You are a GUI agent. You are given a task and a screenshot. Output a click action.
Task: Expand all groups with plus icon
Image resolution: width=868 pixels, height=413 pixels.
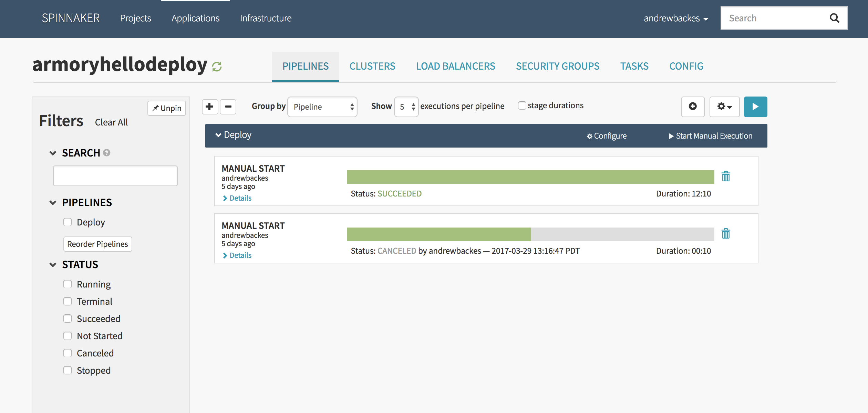tap(210, 107)
